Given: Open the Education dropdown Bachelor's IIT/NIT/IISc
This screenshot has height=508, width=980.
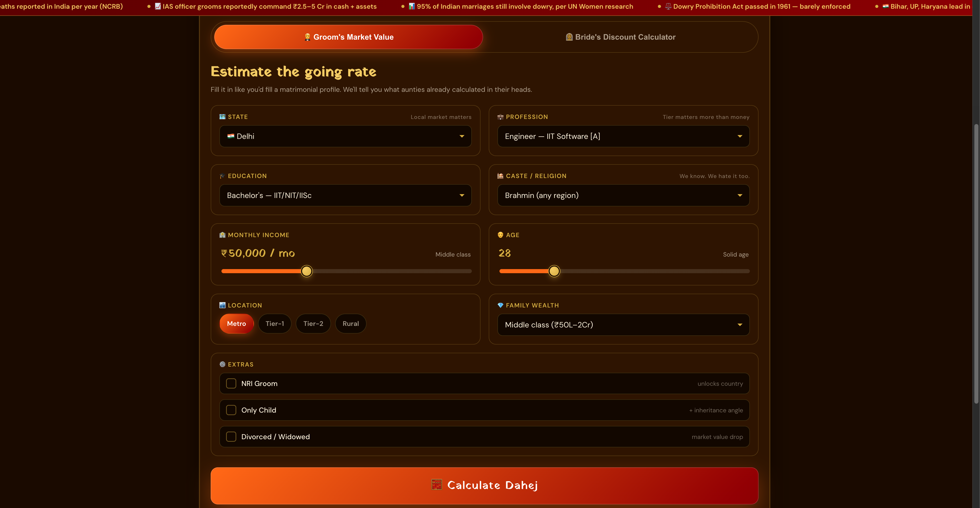Looking at the screenshot, I should (x=345, y=195).
